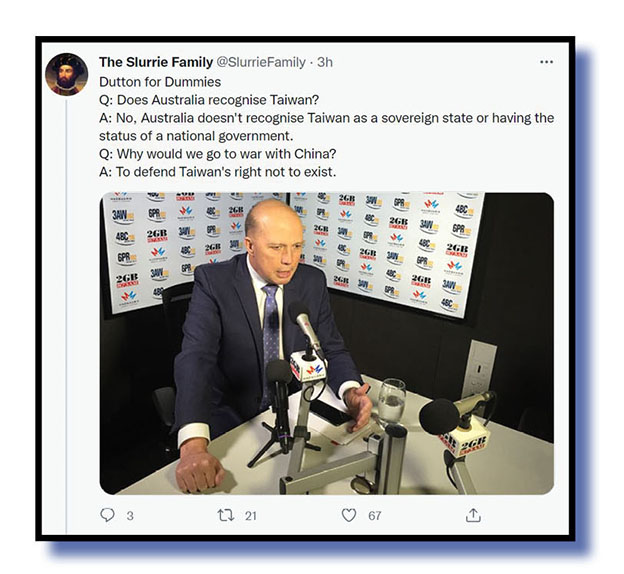Open the attached radio studio photo
The height and width of the screenshot is (574, 624).
pos(326,343)
